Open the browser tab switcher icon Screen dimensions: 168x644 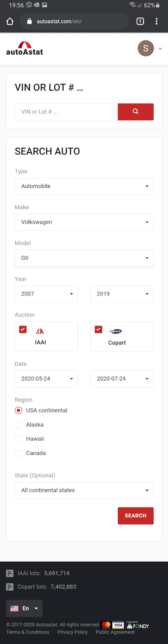pos(140,21)
